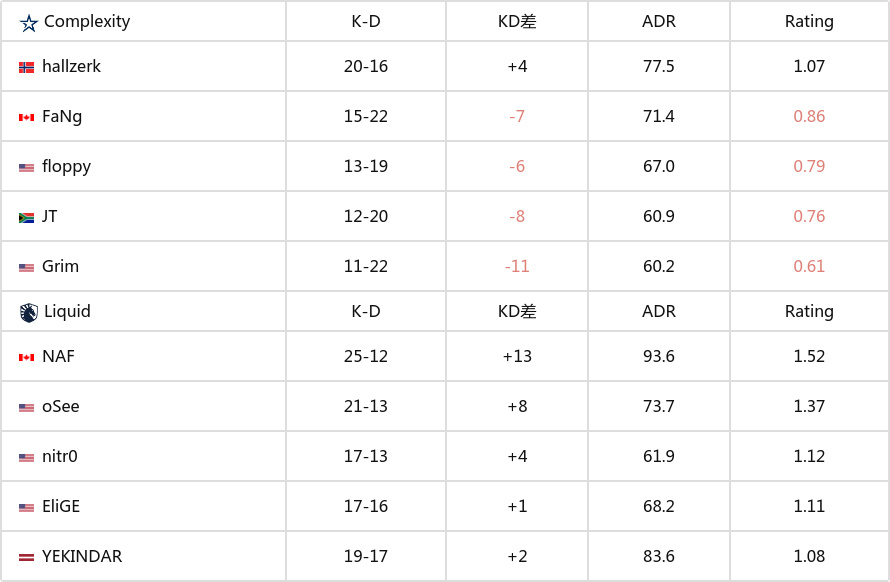The image size is (890, 582).
Task: Click the Complexity star team logo
Action: [28, 23]
